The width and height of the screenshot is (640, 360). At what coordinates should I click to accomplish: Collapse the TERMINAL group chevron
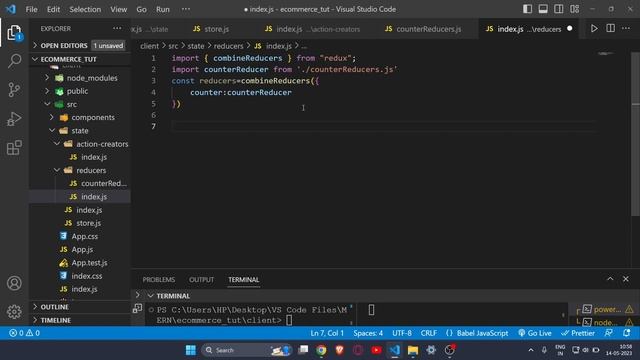151,296
